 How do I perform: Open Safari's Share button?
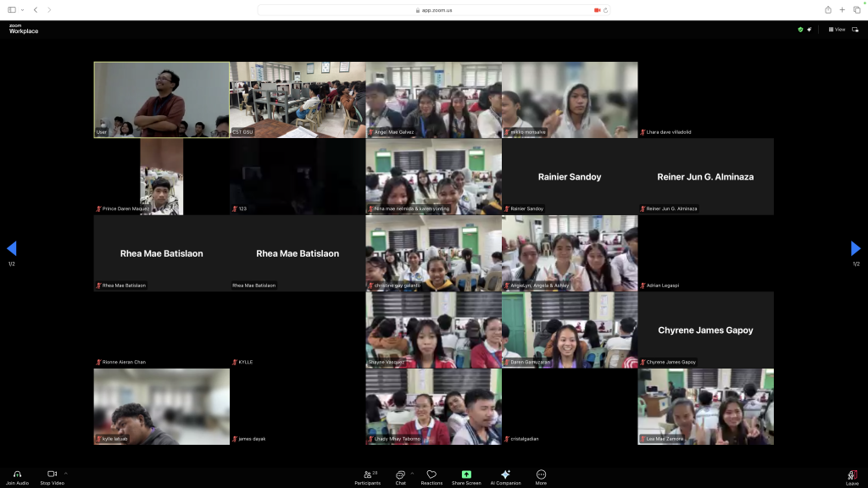(827, 9)
